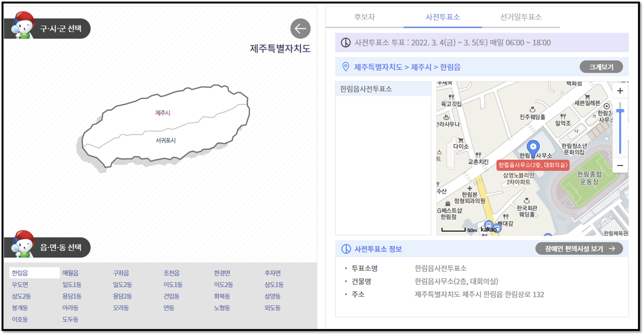This screenshot has width=644, height=335.
Task: Click the 사전투표소 정보 ballot icon
Action: click(345, 249)
